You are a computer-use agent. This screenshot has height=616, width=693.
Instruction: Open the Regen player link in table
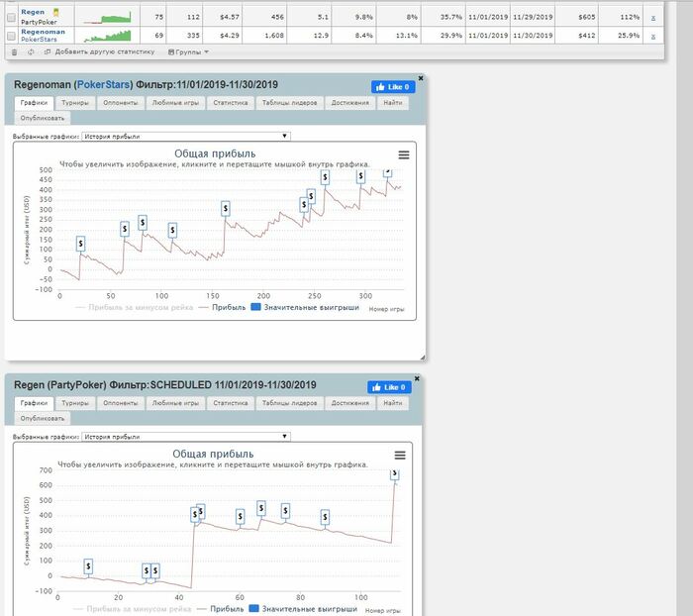[33, 12]
